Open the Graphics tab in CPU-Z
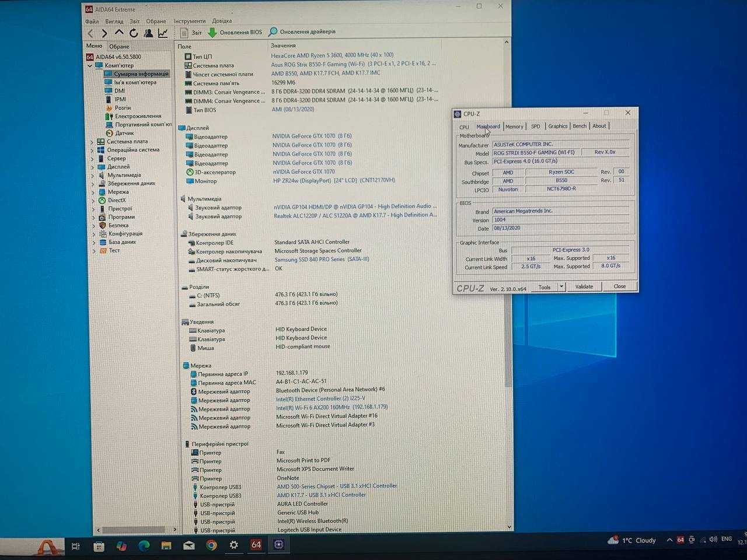 coord(557,126)
